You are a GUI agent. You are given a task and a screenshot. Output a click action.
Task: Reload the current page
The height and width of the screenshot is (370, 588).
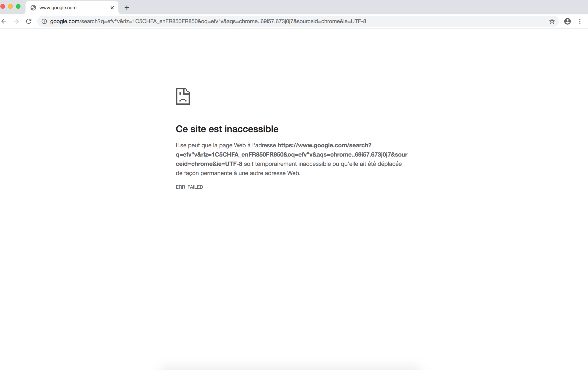click(x=29, y=22)
